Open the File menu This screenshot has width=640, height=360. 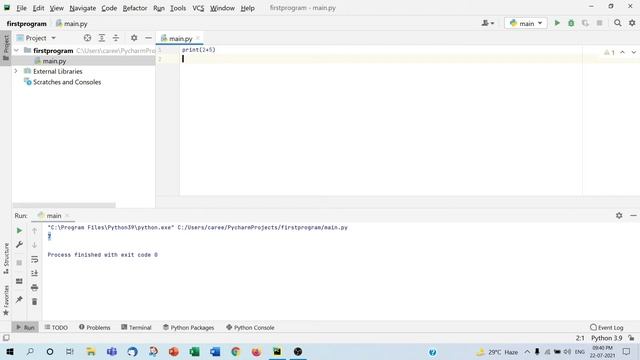[21, 8]
